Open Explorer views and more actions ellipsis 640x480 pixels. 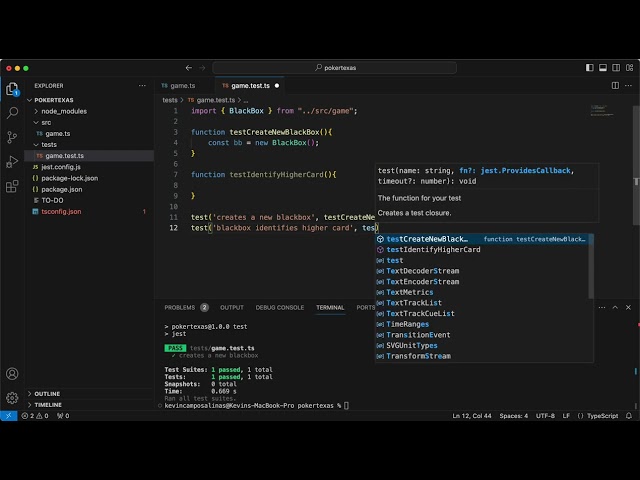(142, 86)
